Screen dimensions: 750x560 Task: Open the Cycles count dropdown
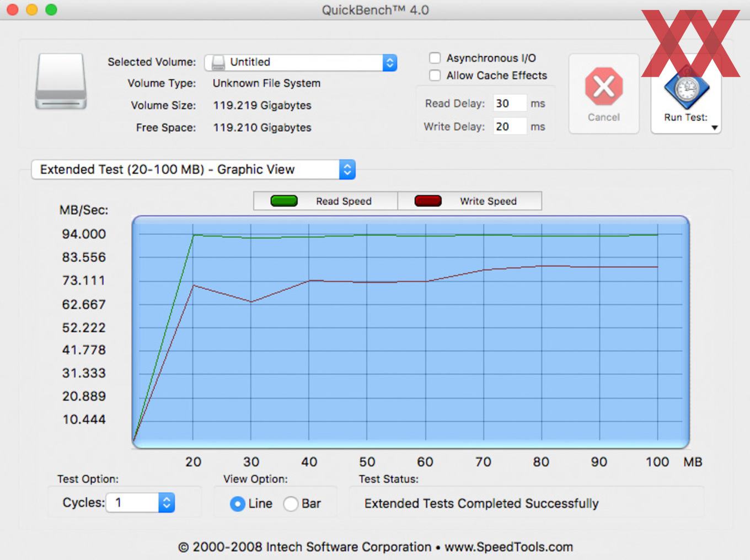tap(141, 503)
